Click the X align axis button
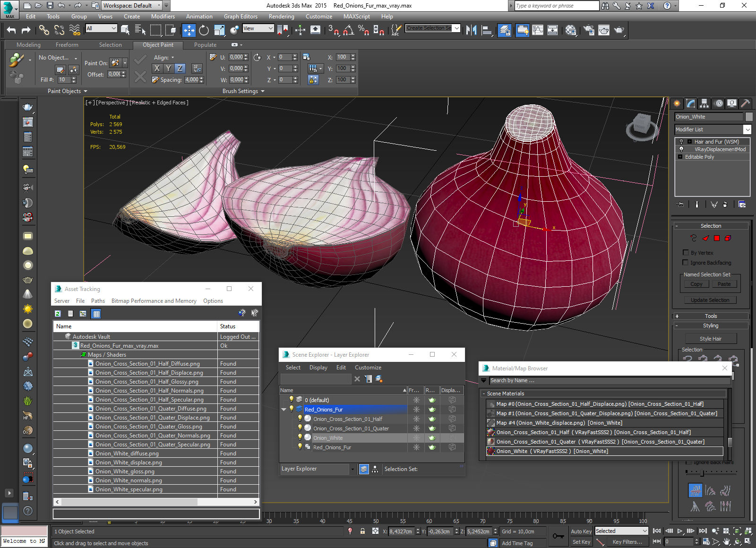 point(157,68)
